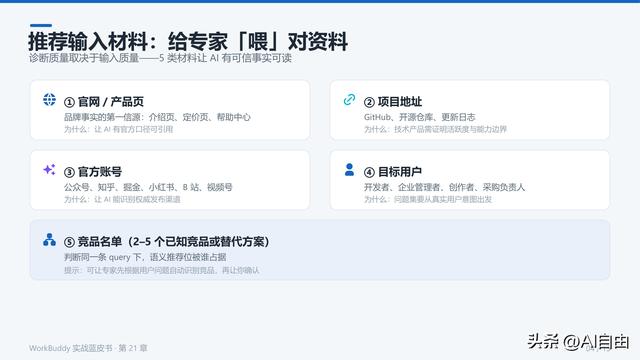Click the line GitHub、开源仓库、更新日志

tap(420, 117)
